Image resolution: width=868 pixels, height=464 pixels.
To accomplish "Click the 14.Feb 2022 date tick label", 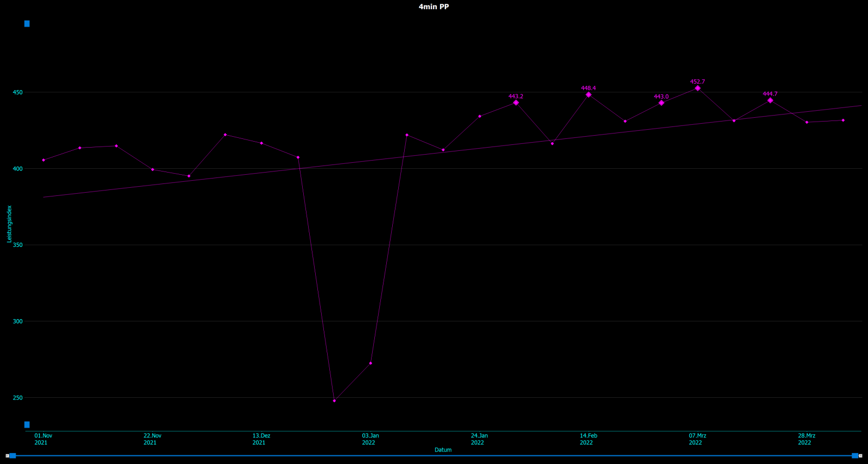I will tap(588, 439).
